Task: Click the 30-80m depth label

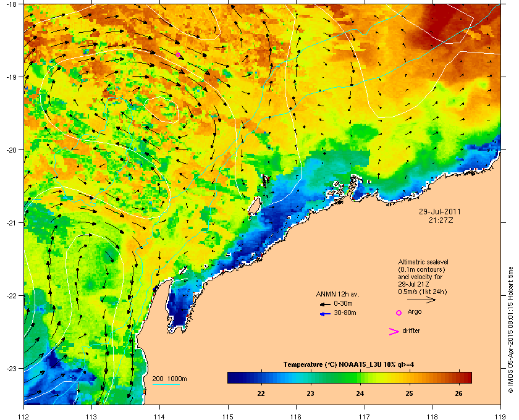Action: coord(345,313)
